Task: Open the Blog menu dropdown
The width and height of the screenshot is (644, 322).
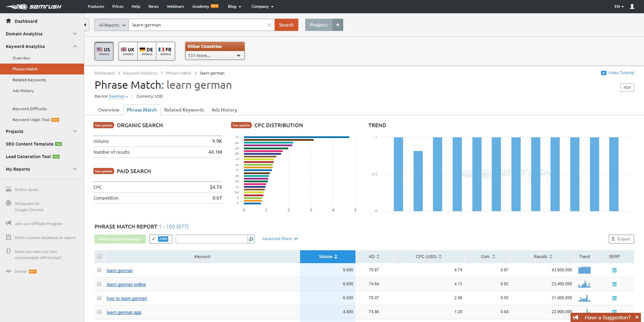Action: (x=234, y=6)
